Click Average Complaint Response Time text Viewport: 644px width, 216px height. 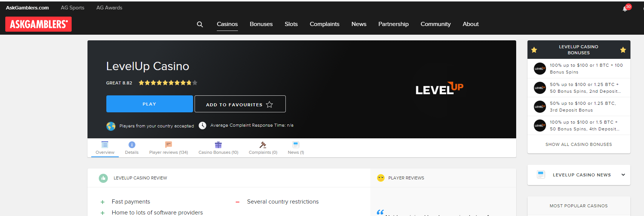coord(252,125)
